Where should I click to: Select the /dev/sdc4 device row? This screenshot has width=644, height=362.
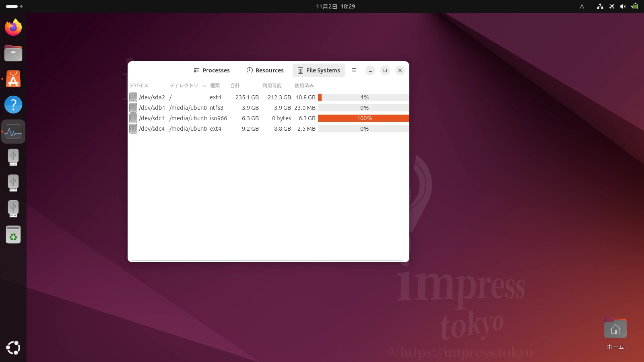click(x=268, y=129)
